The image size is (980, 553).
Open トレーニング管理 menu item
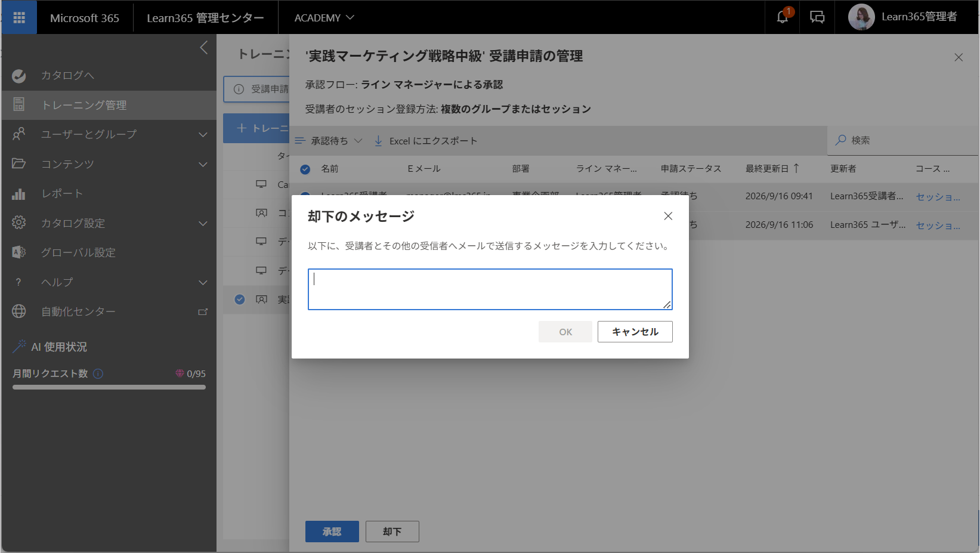point(109,105)
